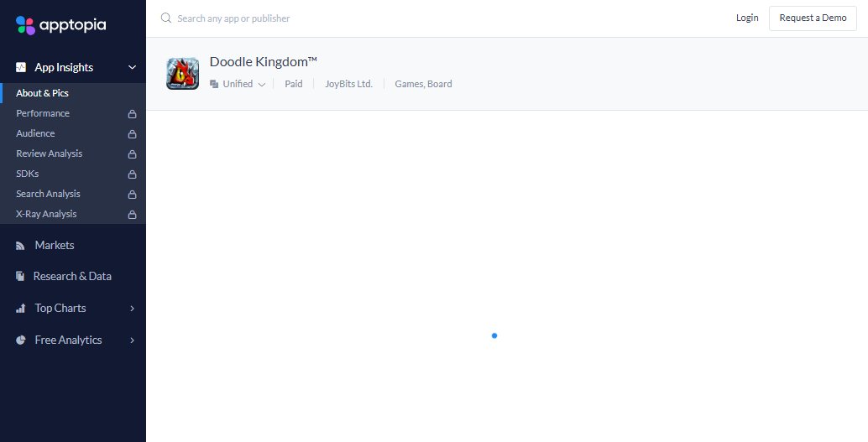Open the Performance menu item
This screenshot has width=868, height=442.
43,113
